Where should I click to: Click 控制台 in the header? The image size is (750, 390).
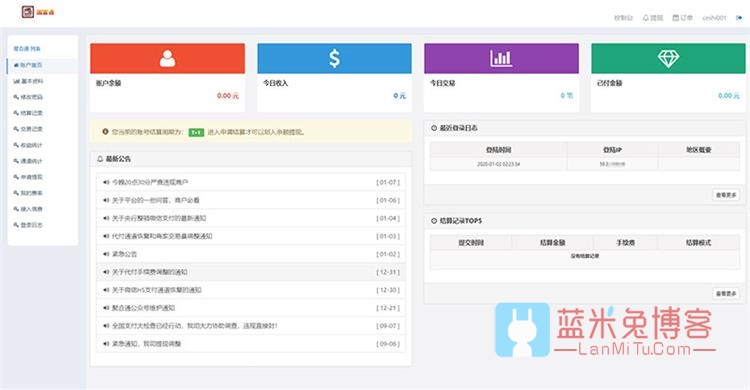[x=623, y=18]
